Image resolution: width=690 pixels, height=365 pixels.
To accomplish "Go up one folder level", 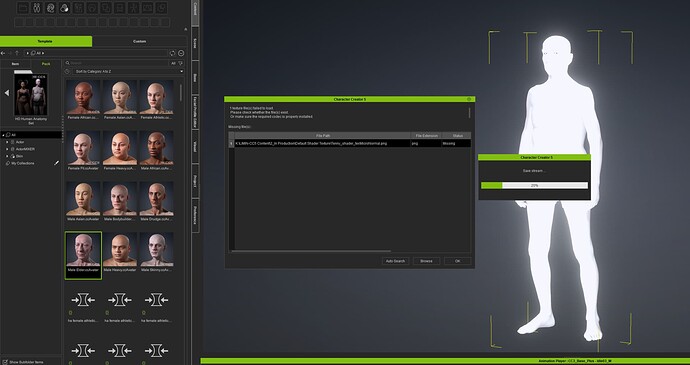I will coord(17,53).
